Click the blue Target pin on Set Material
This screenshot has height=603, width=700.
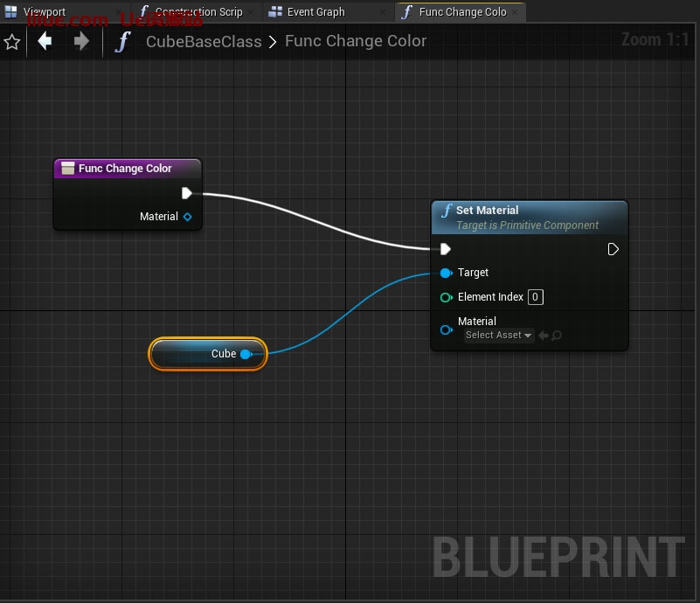tap(446, 273)
